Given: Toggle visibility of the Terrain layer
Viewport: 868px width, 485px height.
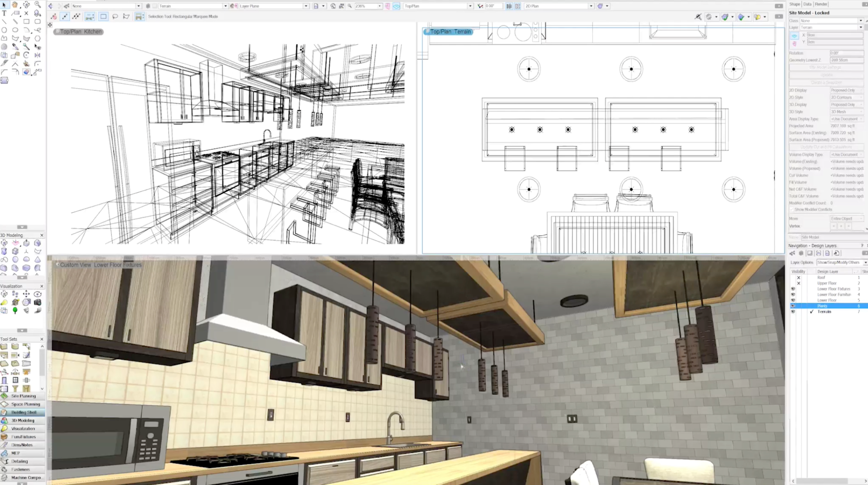Looking at the screenshot, I should point(793,312).
